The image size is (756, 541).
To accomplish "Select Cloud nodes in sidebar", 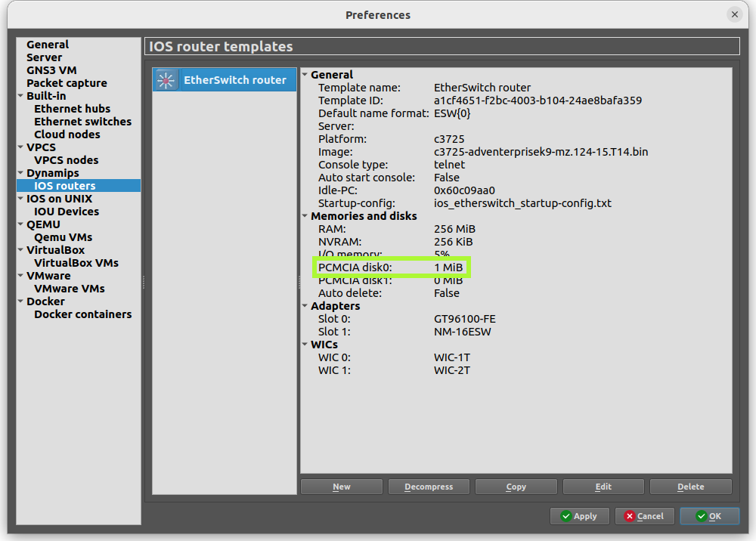I will pyautogui.click(x=67, y=134).
